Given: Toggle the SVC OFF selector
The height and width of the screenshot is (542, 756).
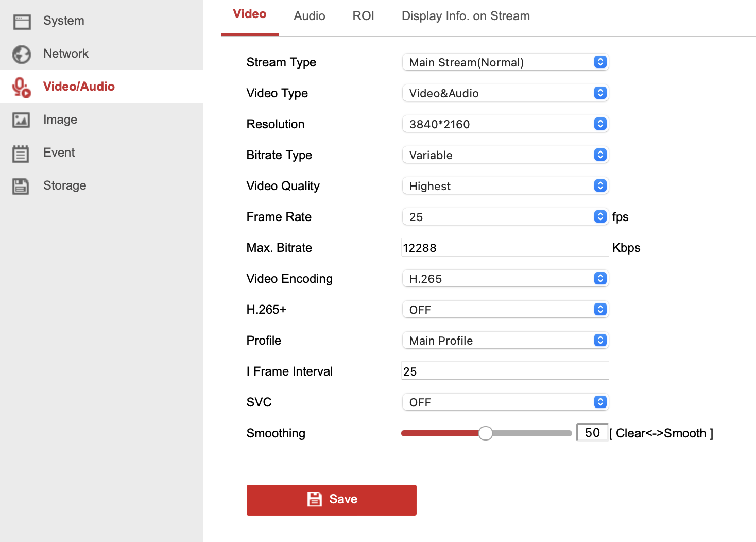Looking at the screenshot, I should pyautogui.click(x=505, y=402).
